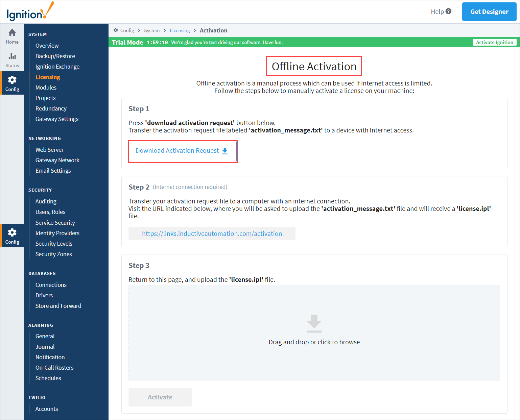Click the System breadcrumb item
This screenshot has width=520, height=420.
point(152,30)
